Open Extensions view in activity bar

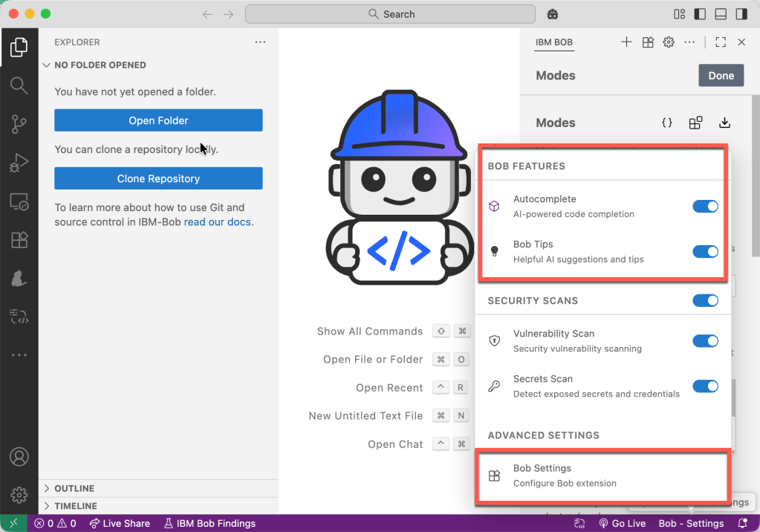click(19, 239)
